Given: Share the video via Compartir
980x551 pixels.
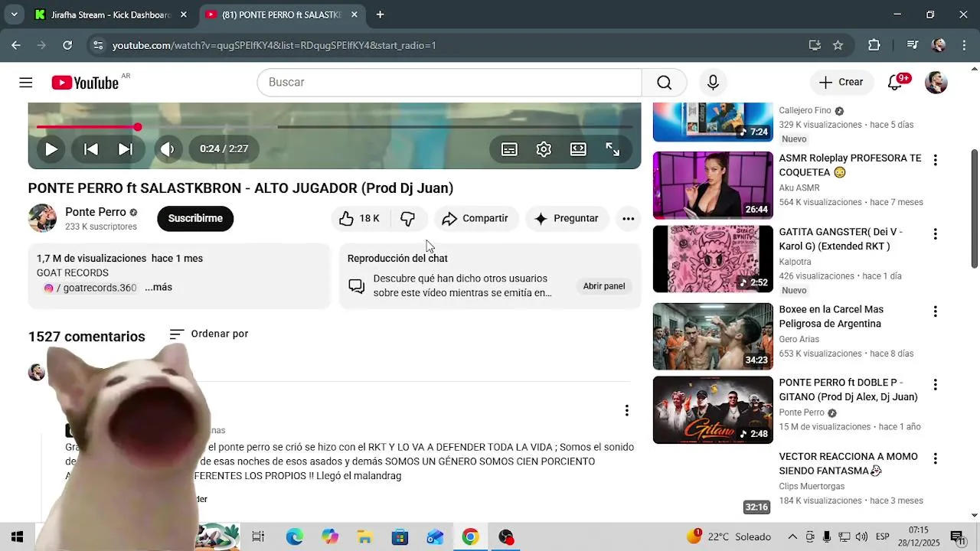Looking at the screenshot, I should tap(475, 219).
